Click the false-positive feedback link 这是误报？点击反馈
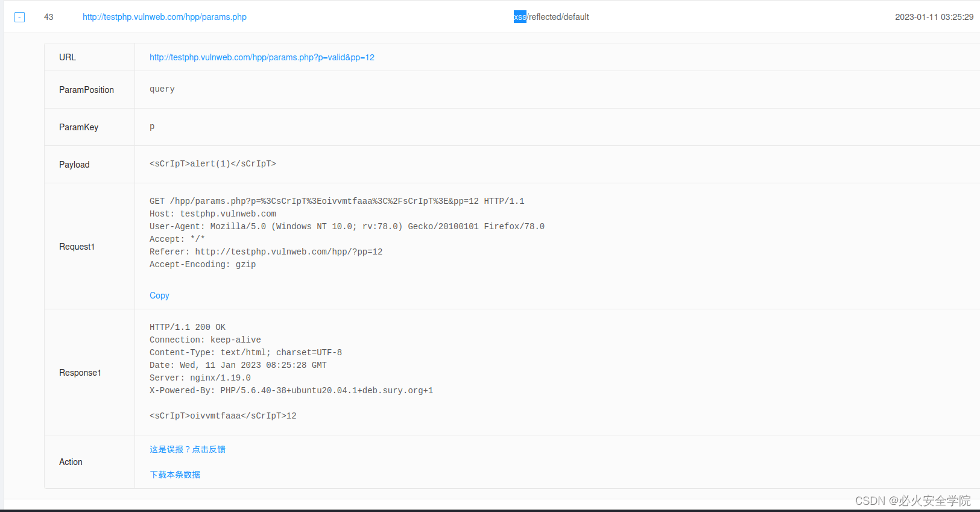This screenshot has height=512, width=980. (188, 449)
